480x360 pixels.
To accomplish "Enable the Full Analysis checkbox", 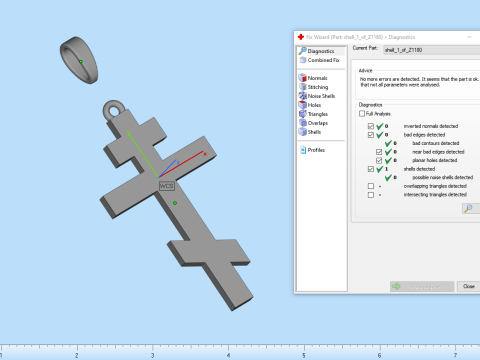I will (362, 114).
